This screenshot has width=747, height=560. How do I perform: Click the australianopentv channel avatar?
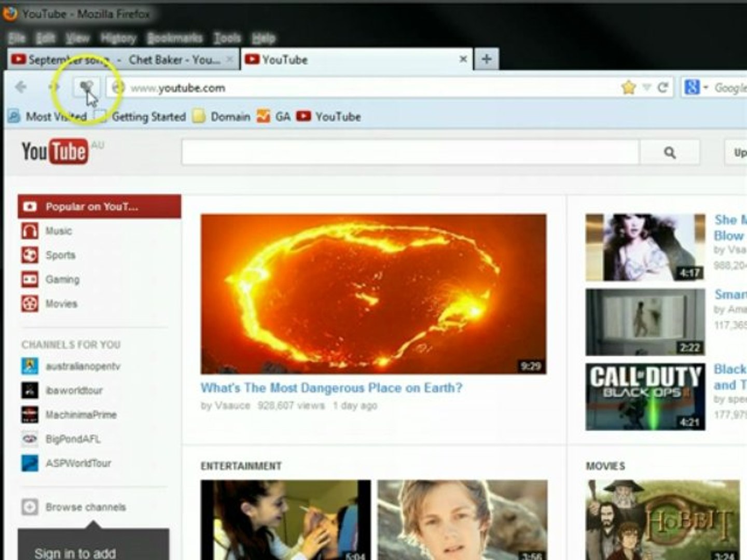(x=30, y=366)
